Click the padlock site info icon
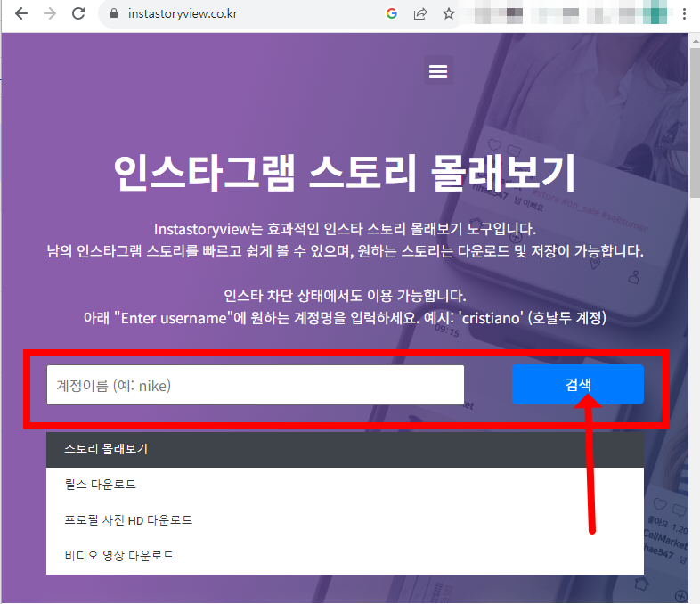 tap(114, 14)
